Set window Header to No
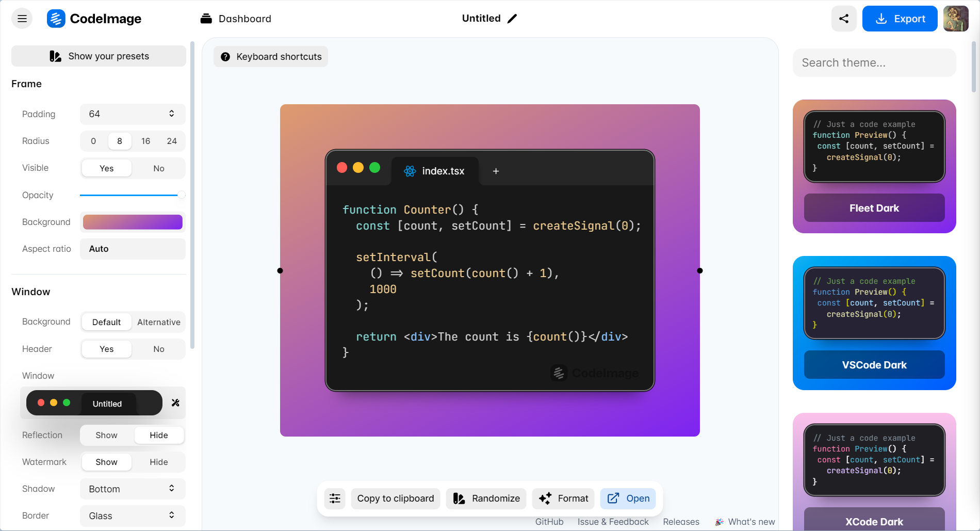Image resolution: width=980 pixels, height=531 pixels. click(159, 349)
